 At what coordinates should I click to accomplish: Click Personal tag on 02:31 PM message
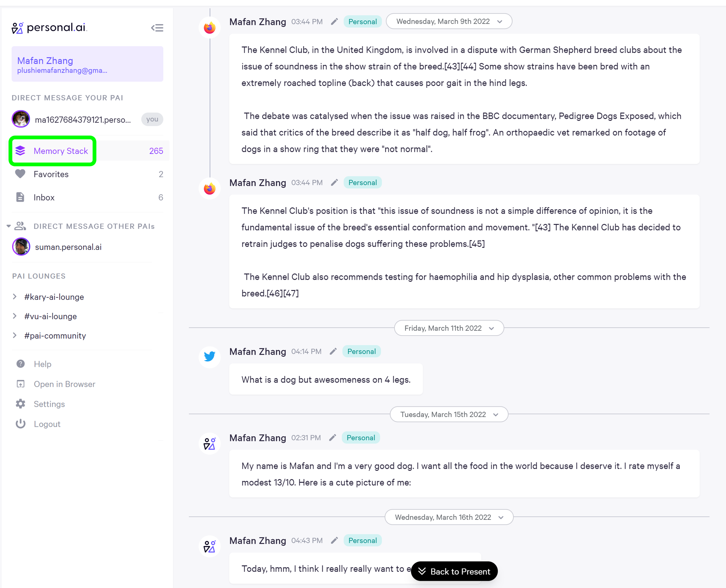(361, 438)
